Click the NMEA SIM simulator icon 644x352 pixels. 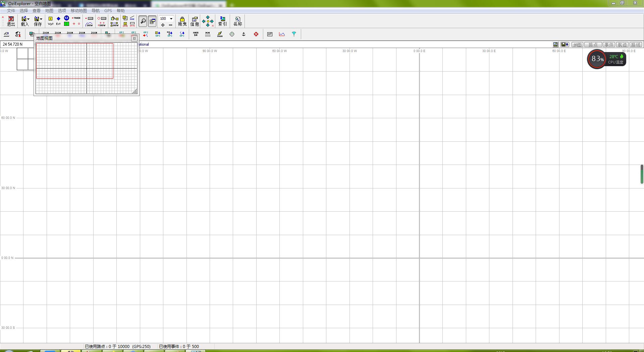[x=196, y=34]
